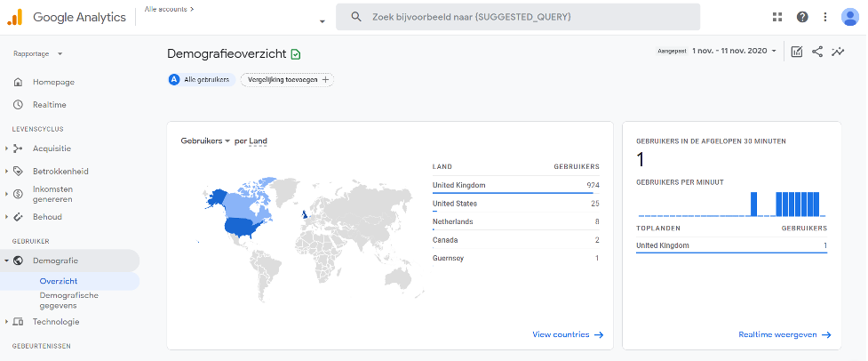Click the arrow next to View countries
The image size is (868, 361).
tap(599, 334)
